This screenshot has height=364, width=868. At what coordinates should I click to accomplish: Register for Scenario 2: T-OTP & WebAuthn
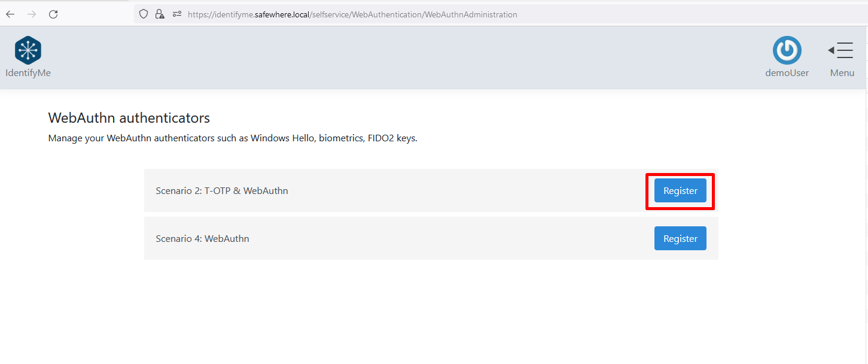point(680,191)
